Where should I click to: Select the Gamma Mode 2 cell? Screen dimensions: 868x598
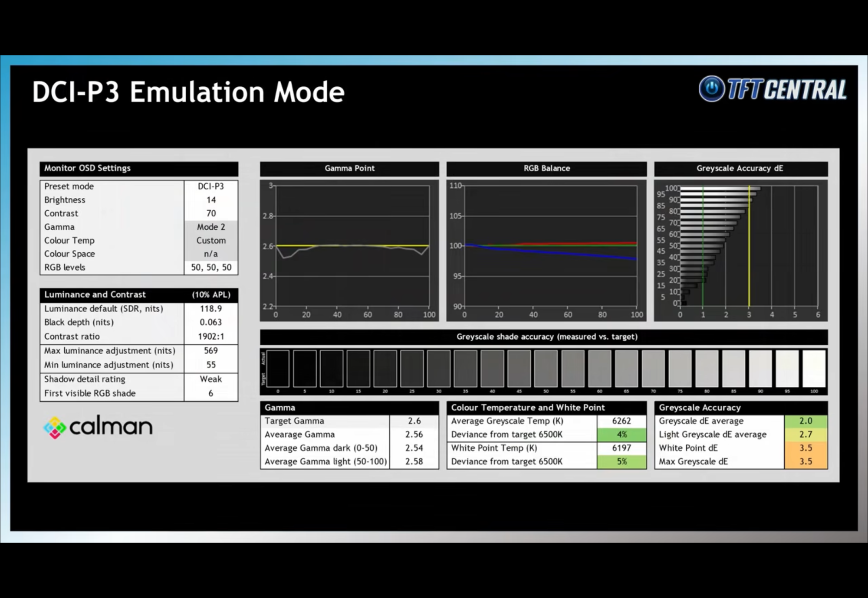pos(211,227)
